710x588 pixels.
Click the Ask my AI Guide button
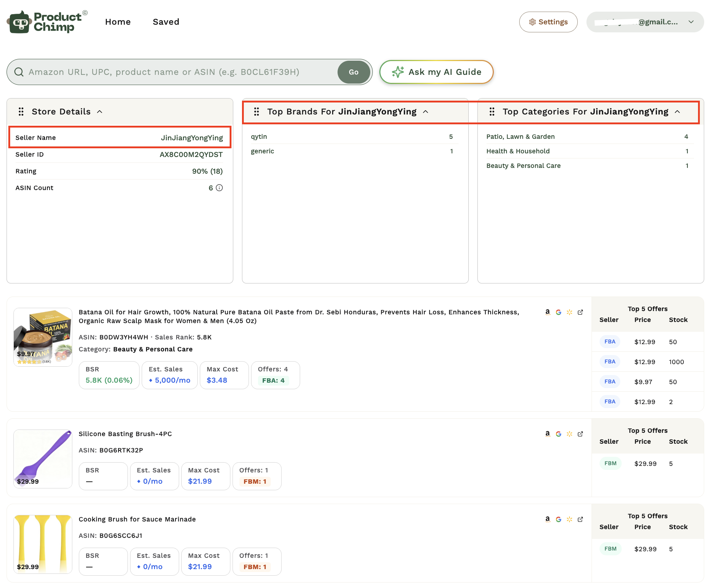pos(436,72)
